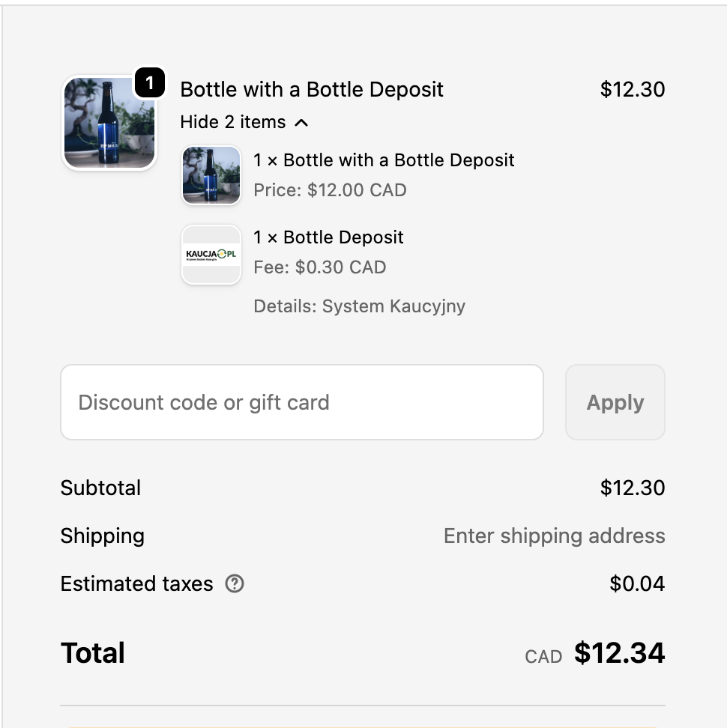Click the 1 × Bottle Deposit line item
The width and height of the screenshot is (727, 728).
pos(328,237)
